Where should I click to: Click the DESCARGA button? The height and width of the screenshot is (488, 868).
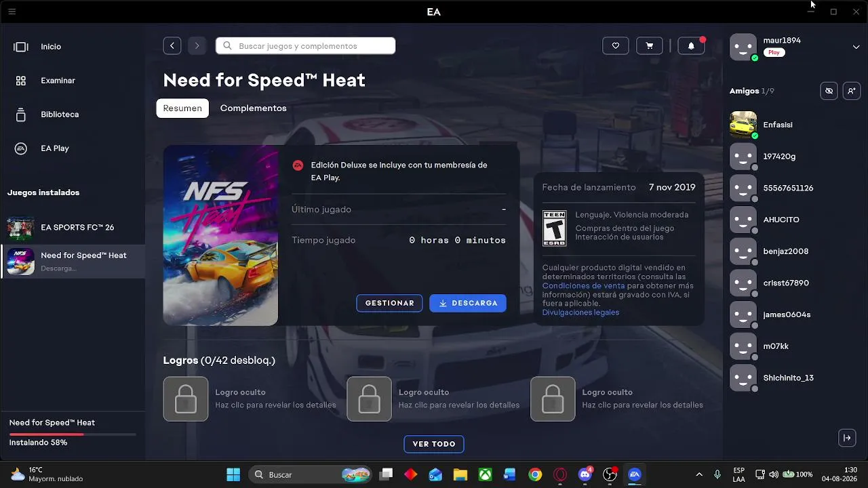click(x=468, y=303)
